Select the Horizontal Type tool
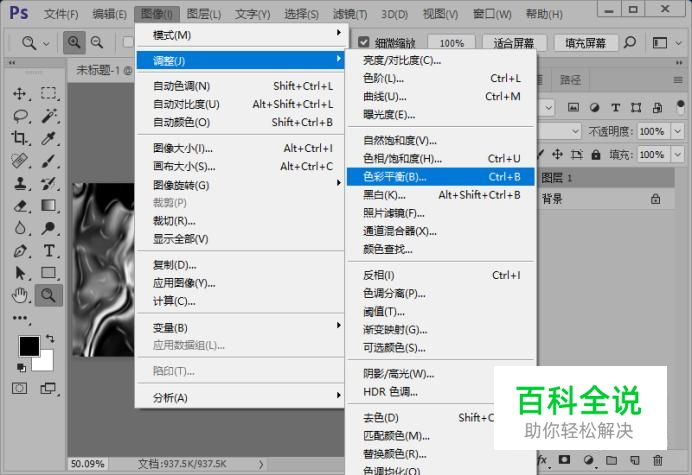Screen dimensions: 692x475 pos(49,251)
